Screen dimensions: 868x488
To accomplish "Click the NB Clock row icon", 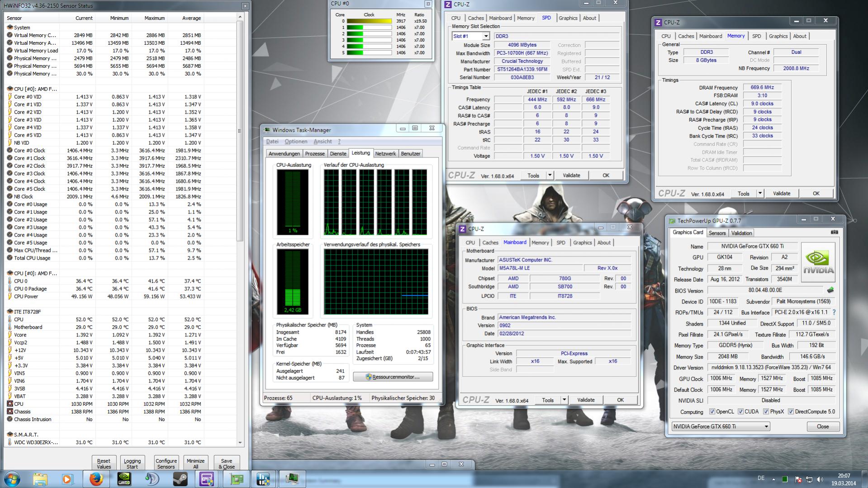I will (x=10, y=196).
